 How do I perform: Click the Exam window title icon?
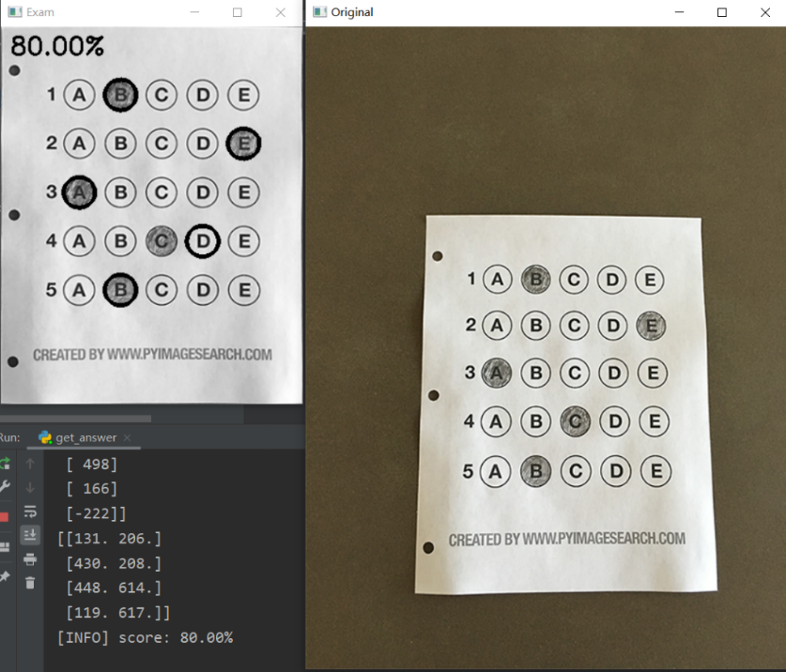pos(15,12)
